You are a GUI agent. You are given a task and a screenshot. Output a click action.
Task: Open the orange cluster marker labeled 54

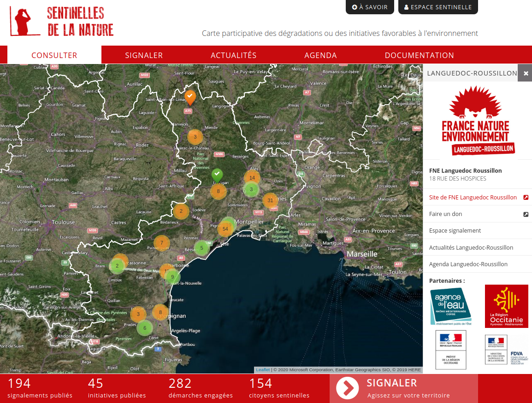225,229
